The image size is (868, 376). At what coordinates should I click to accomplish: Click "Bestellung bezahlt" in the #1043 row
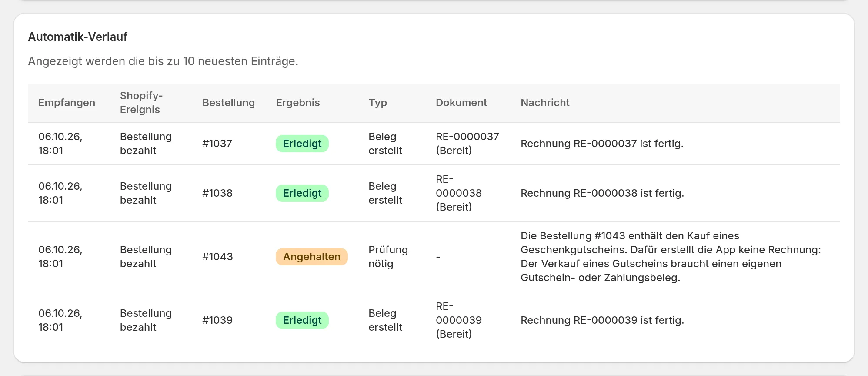coord(146,257)
